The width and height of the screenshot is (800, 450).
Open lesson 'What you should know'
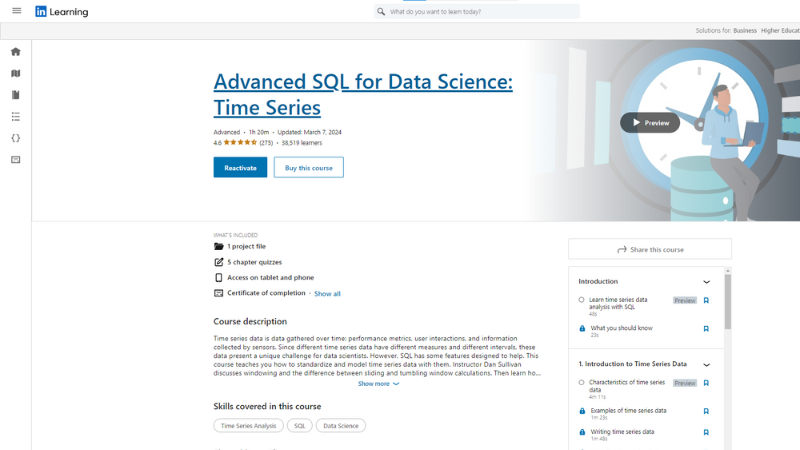[621, 328]
